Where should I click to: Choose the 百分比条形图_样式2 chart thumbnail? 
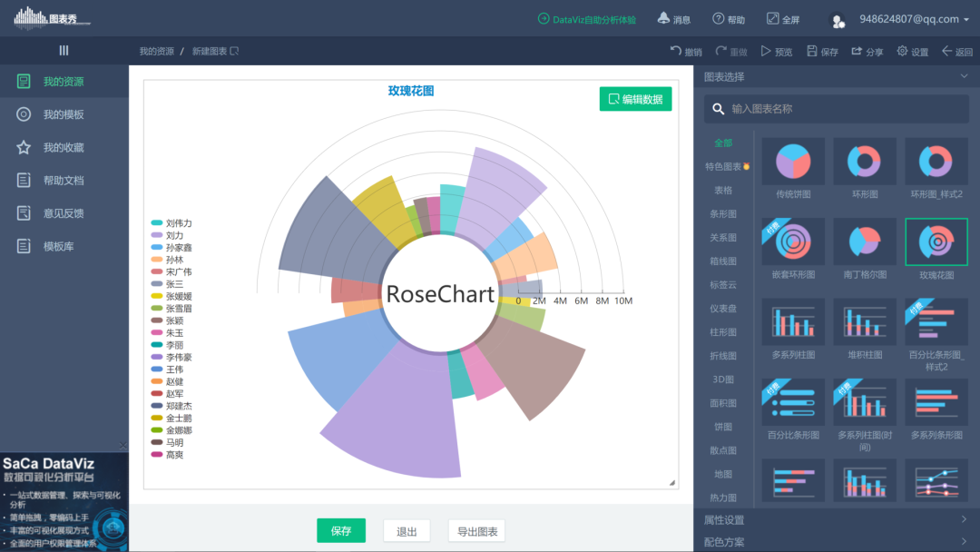[x=936, y=322]
